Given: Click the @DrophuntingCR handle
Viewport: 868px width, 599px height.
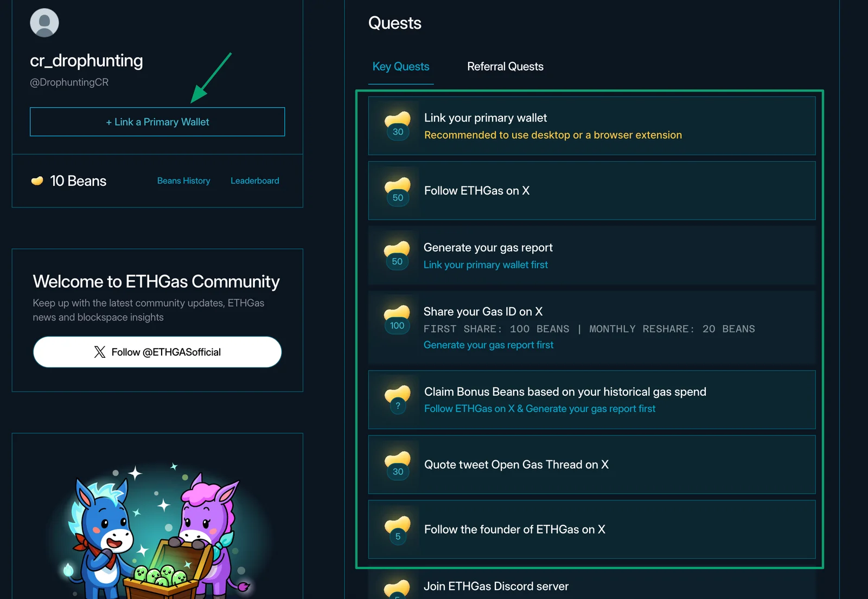Looking at the screenshot, I should [x=69, y=82].
